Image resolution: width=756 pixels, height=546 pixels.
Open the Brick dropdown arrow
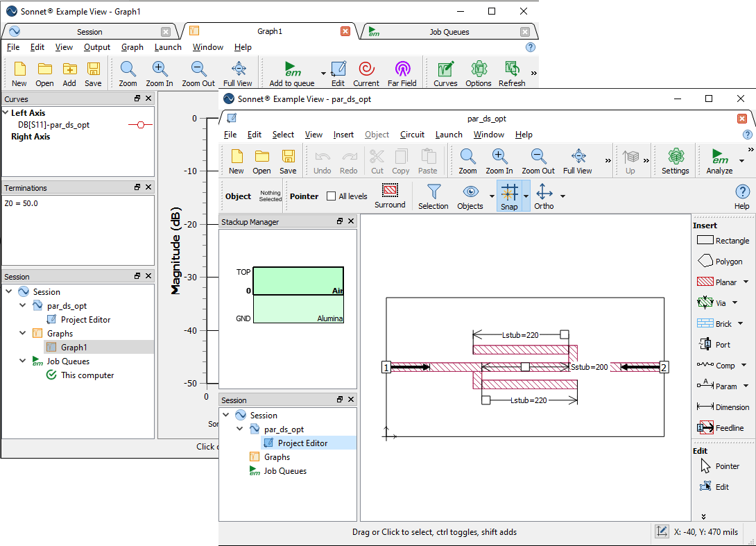741,323
